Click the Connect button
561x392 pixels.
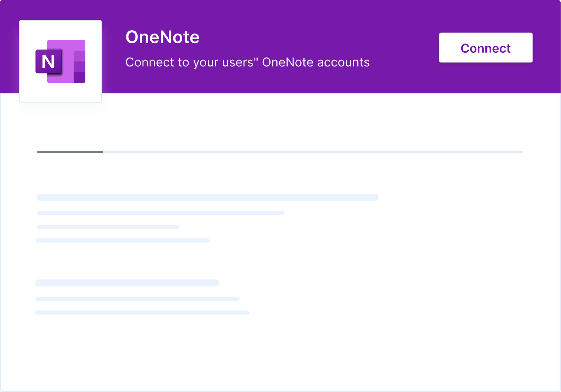[486, 48]
